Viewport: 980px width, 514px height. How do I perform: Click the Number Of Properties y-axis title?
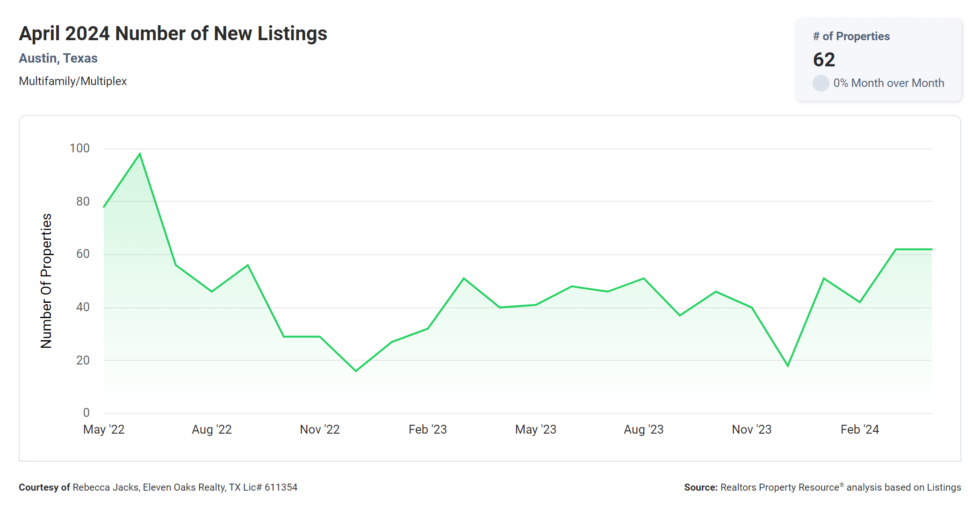coord(46,281)
